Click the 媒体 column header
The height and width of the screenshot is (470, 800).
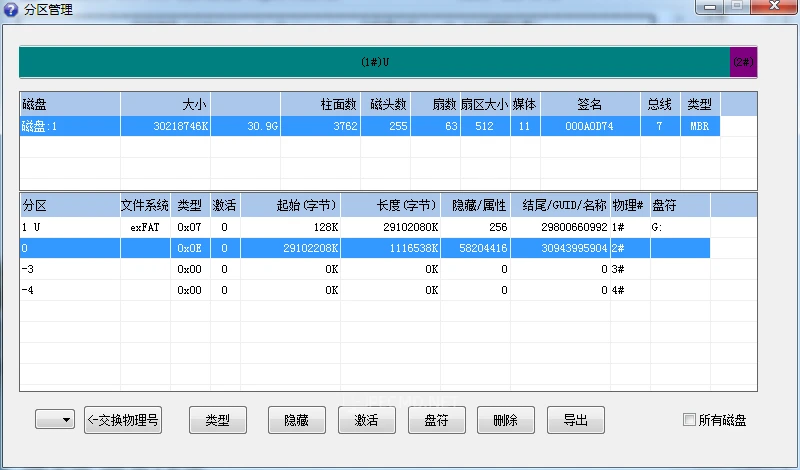pos(525,104)
